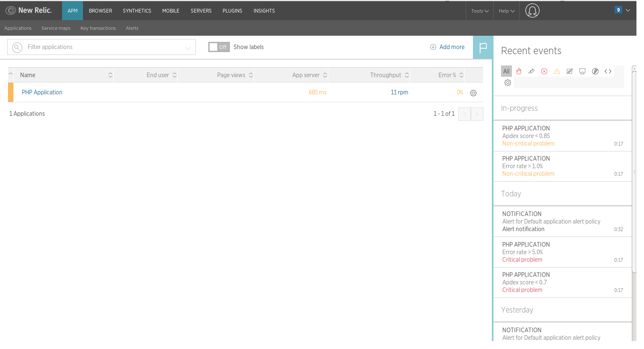Switch to the APM tab
Screen dimensions: 644x349
(73, 11)
